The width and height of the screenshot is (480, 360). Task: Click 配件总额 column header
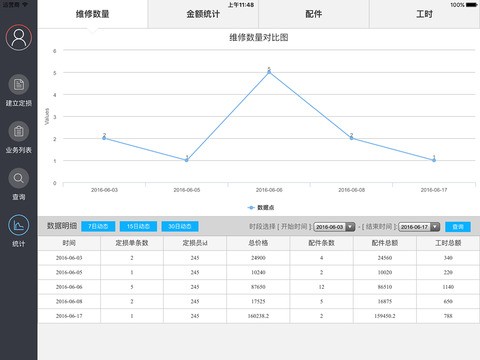pos(385,243)
